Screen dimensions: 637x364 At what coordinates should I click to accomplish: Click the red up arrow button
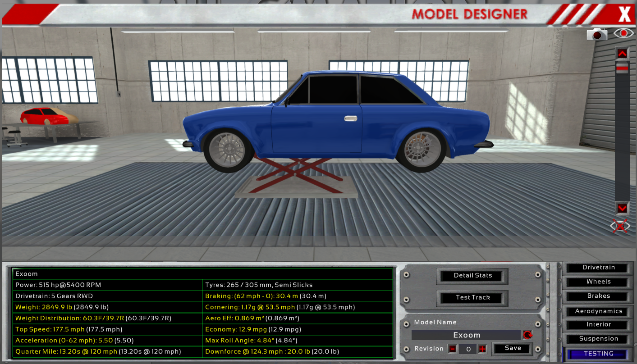point(622,54)
